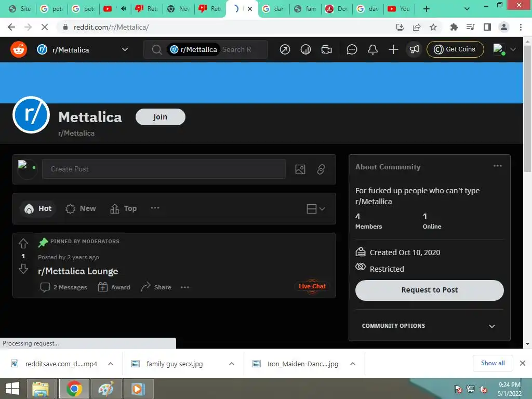Downvote the r/Mettalica Lounge post
This screenshot has width=532, height=399.
pyautogui.click(x=23, y=269)
